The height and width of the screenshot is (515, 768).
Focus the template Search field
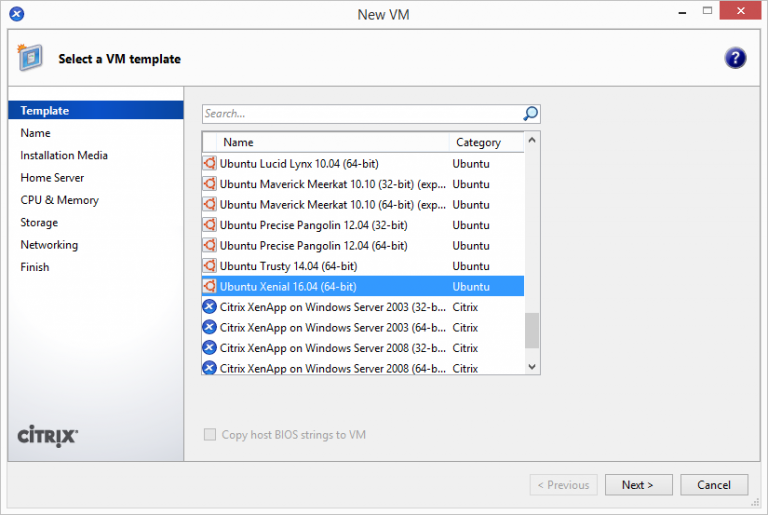[360, 114]
